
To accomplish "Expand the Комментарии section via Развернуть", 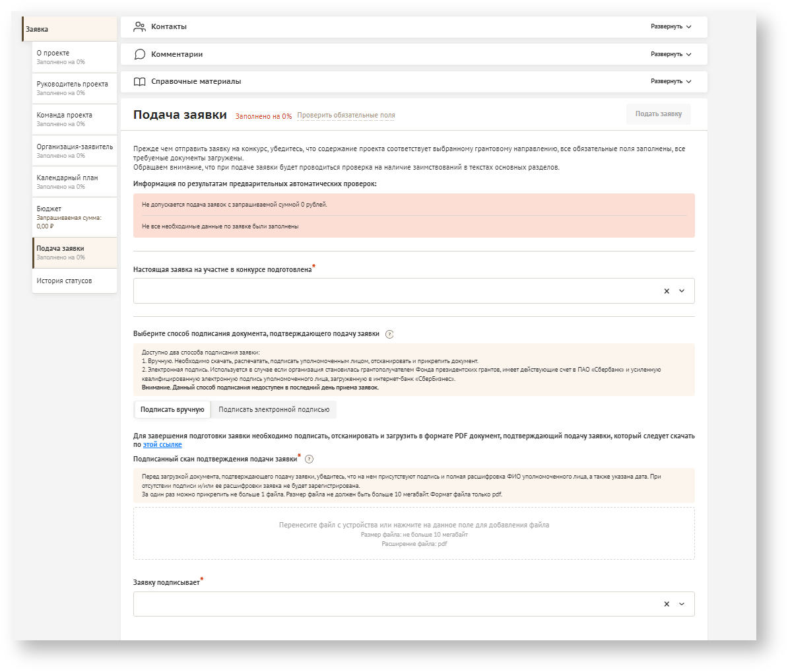I will point(671,54).
